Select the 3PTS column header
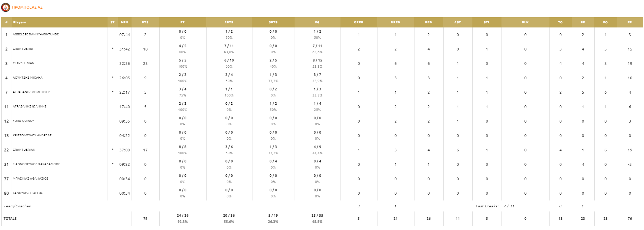 273,22
